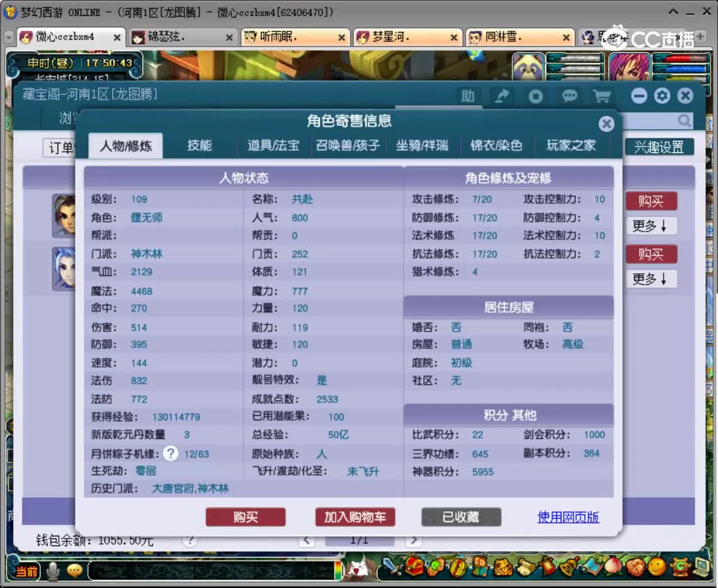Go to the next page arrow
Viewport: 718px width, 588px height.
pyautogui.click(x=413, y=540)
